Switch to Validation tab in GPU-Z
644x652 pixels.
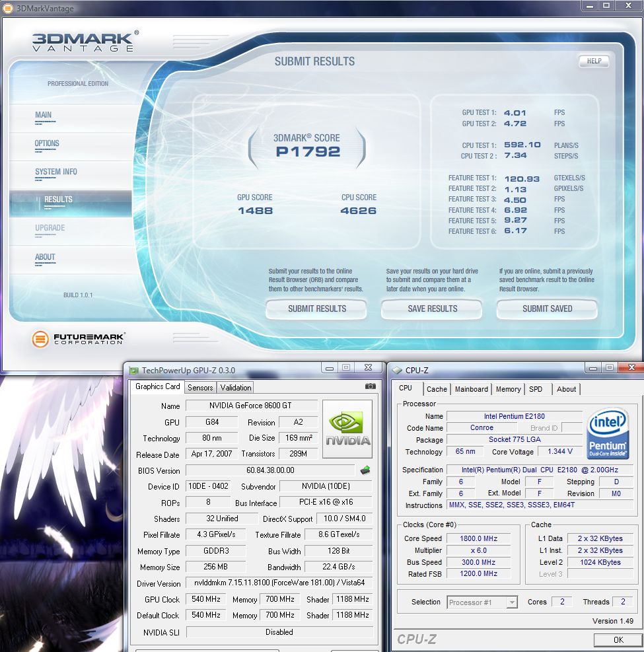236,388
